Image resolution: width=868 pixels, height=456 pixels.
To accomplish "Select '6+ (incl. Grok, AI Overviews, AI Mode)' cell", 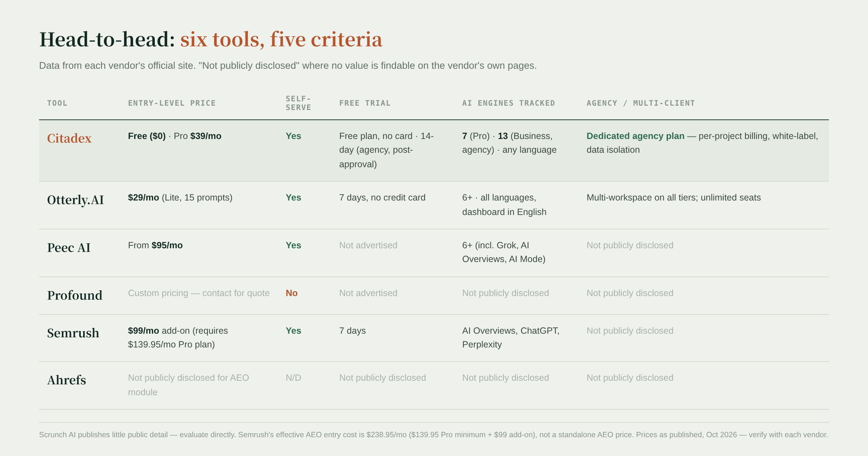I will point(504,252).
